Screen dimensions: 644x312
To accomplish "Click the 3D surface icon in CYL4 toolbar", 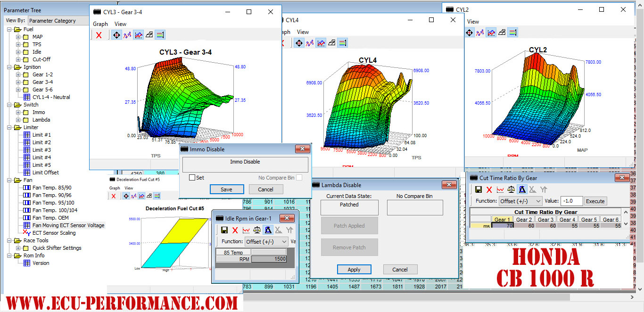I will click(332, 43).
